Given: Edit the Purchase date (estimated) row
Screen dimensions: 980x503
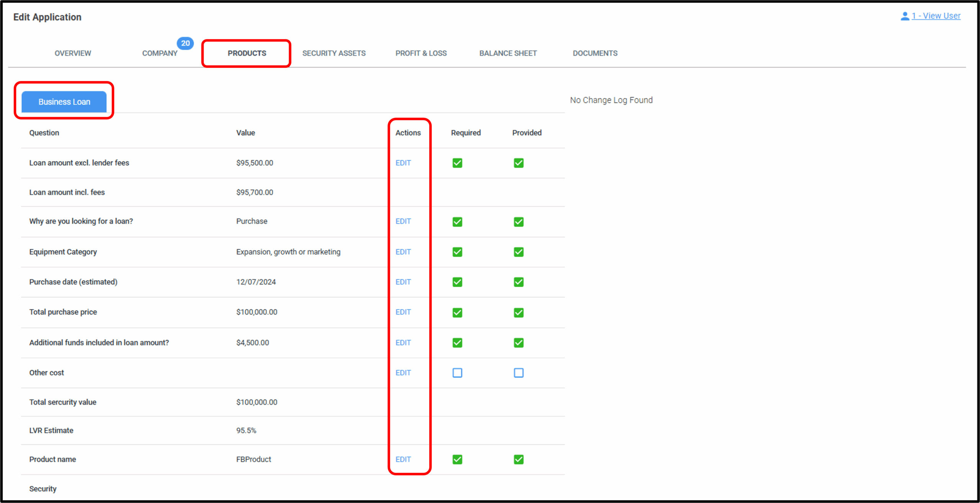Looking at the screenshot, I should 403,282.
